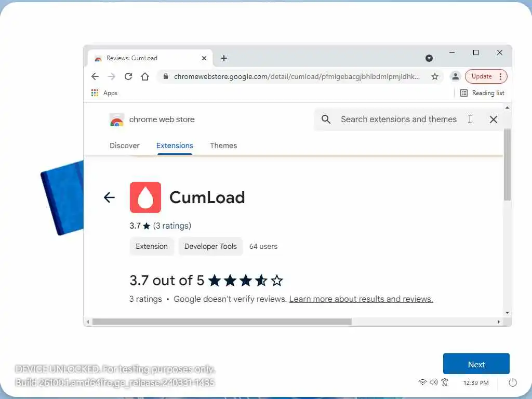532x399 pixels.
Task: Open the Chrome three-dot menu
Action: [x=500, y=76]
